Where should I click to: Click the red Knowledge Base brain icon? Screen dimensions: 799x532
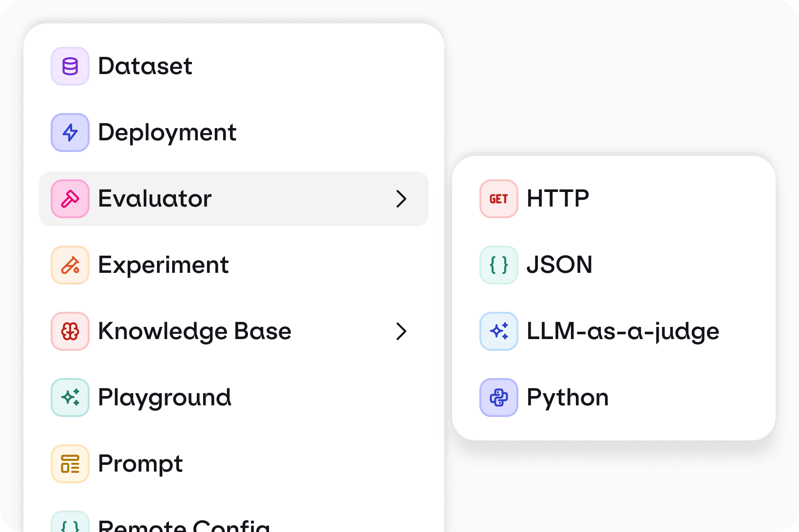70,331
